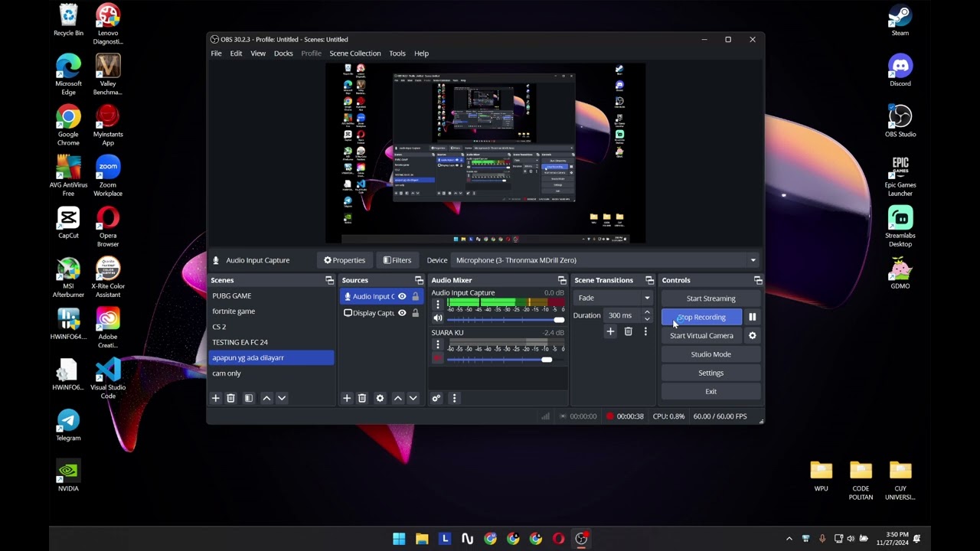980x551 pixels.
Task: Unmute the SUARA KU channel
Action: click(438, 358)
